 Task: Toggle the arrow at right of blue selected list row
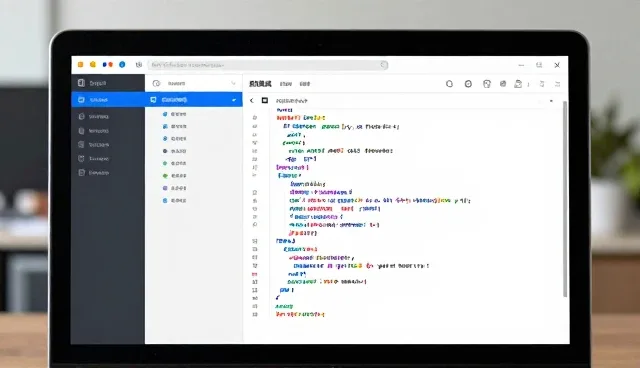coord(234,100)
